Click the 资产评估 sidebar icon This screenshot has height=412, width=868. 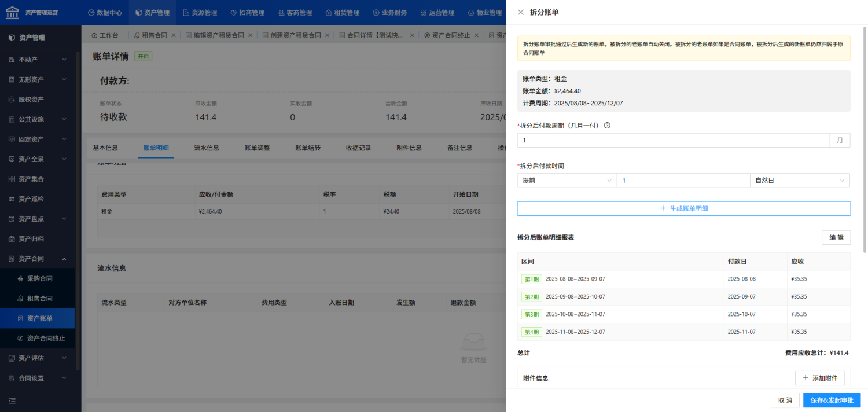pos(12,358)
